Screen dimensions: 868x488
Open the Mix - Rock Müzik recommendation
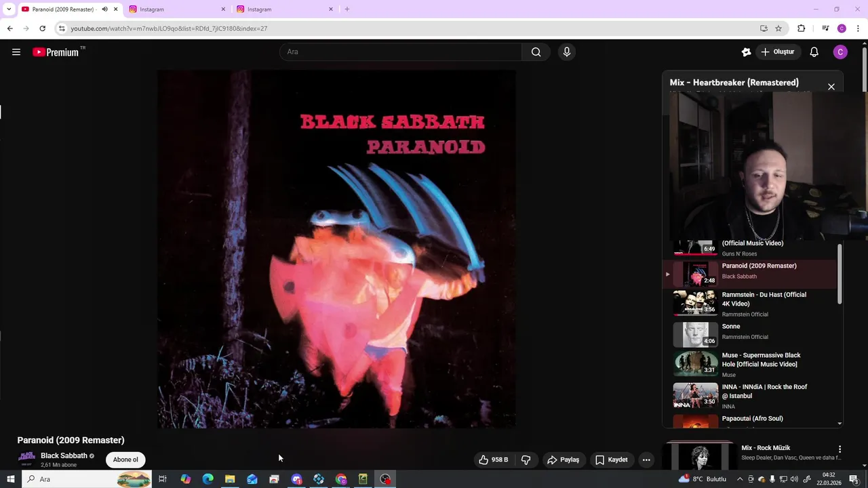(765, 448)
